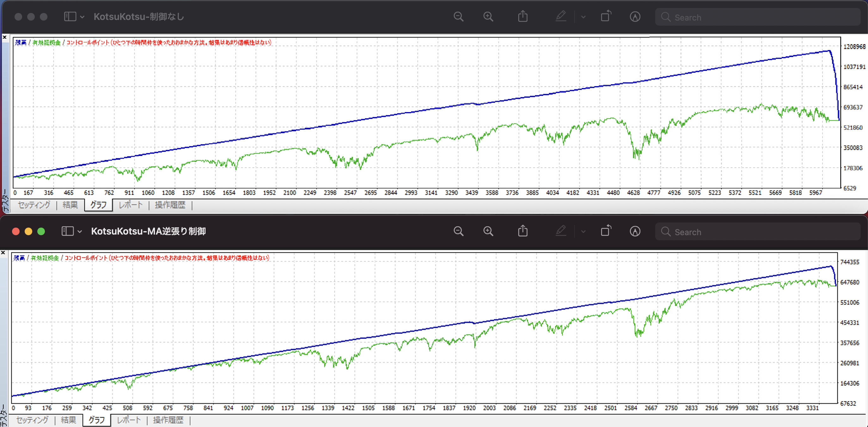Open 結果 tab in the top tester panel
Image resolution: width=868 pixels, height=427 pixels.
70,205
